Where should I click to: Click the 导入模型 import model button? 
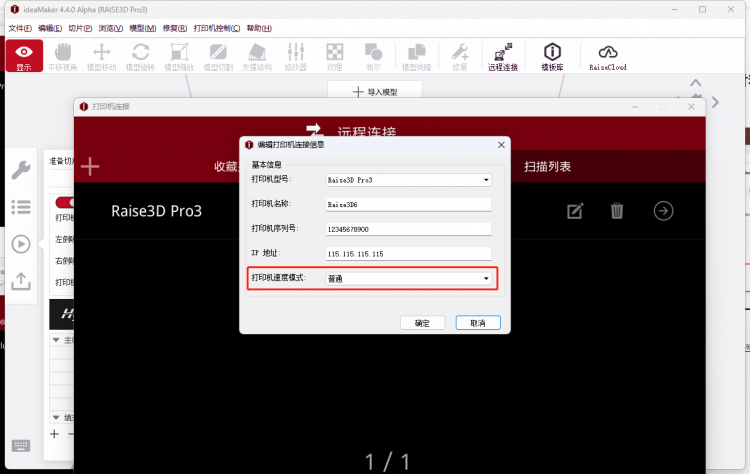click(x=375, y=91)
